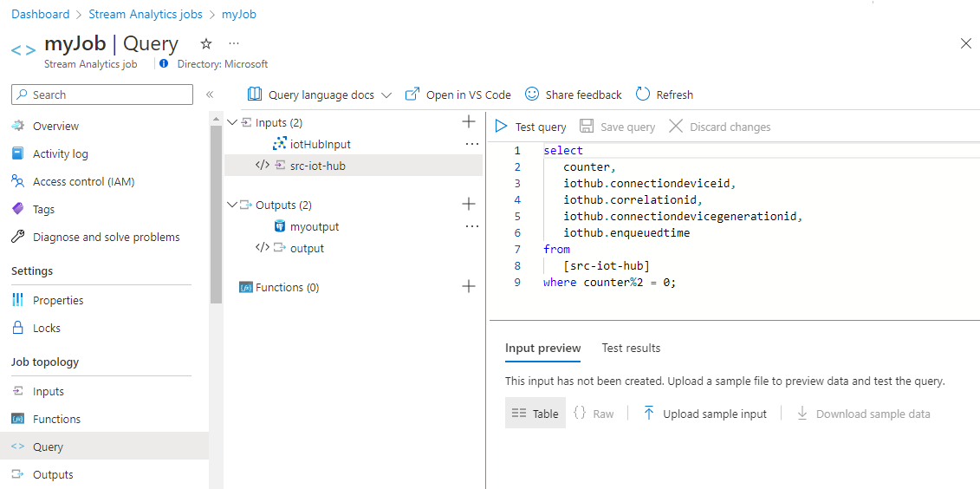The width and height of the screenshot is (980, 489).
Task: Click Upload sample input button
Action: coord(704,414)
